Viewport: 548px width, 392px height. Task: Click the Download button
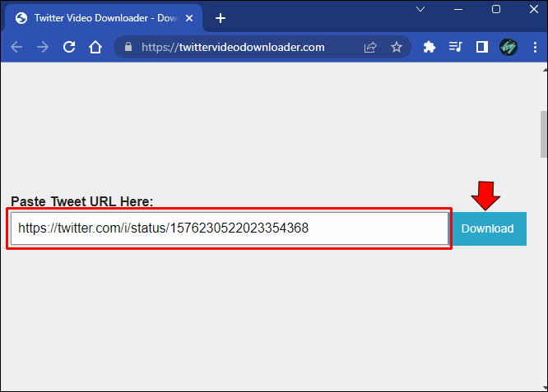[488, 228]
